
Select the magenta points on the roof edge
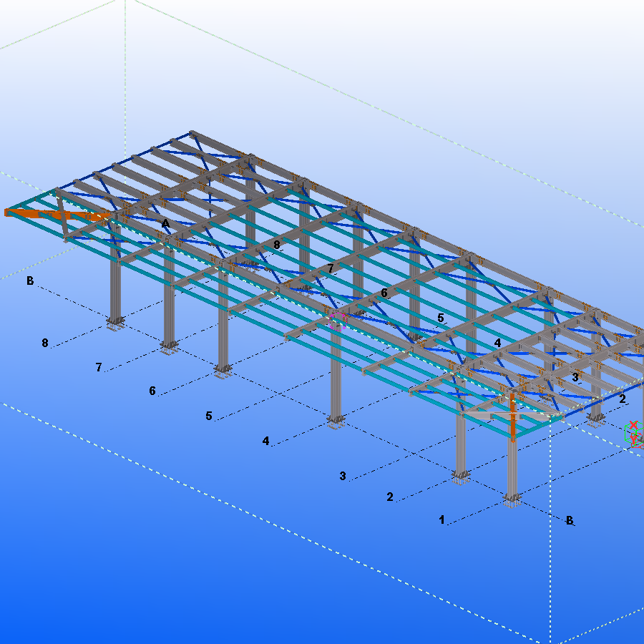[x=337, y=320]
